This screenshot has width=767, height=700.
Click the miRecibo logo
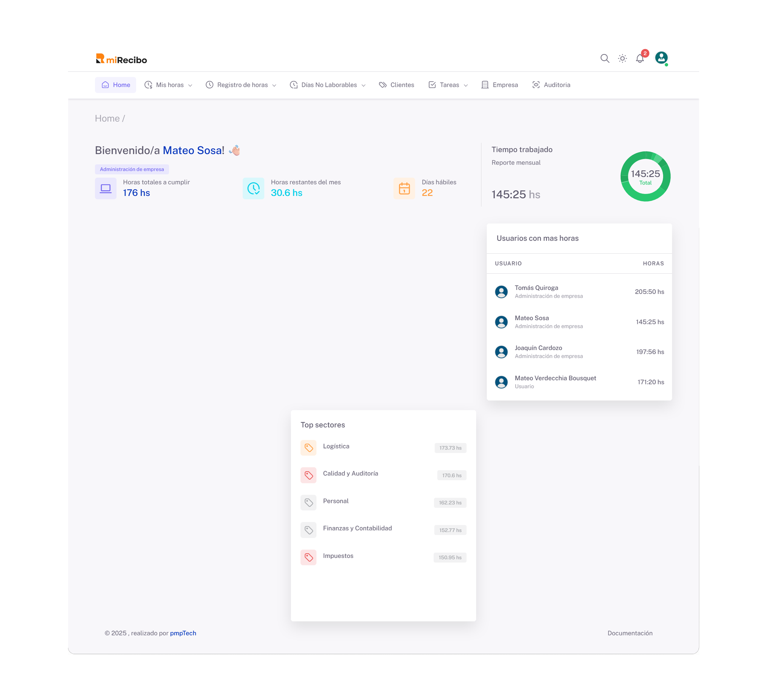click(121, 59)
